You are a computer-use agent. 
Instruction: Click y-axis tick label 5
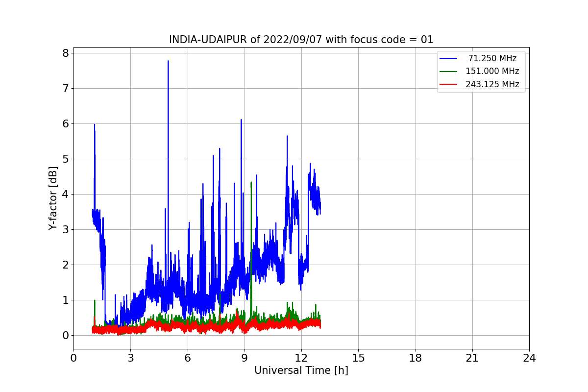65,159
